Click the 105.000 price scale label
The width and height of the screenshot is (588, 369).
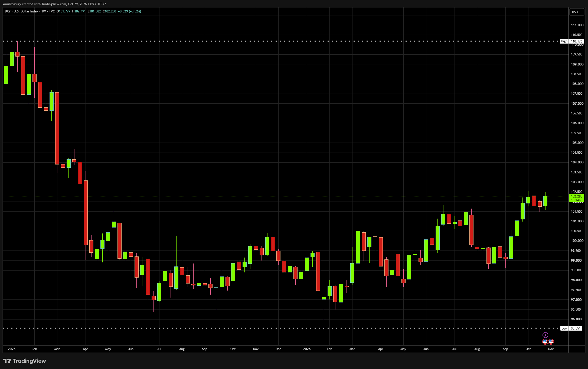coord(577,143)
